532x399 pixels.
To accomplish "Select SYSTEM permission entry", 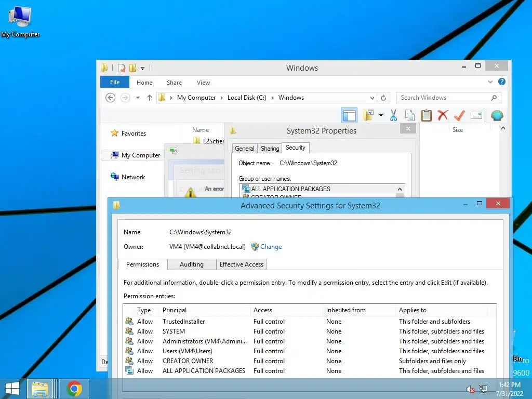I will coord(310,331).
